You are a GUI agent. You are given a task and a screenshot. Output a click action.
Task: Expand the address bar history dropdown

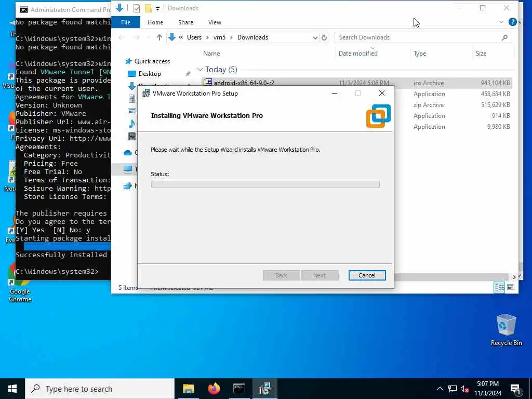pos(315,37)
